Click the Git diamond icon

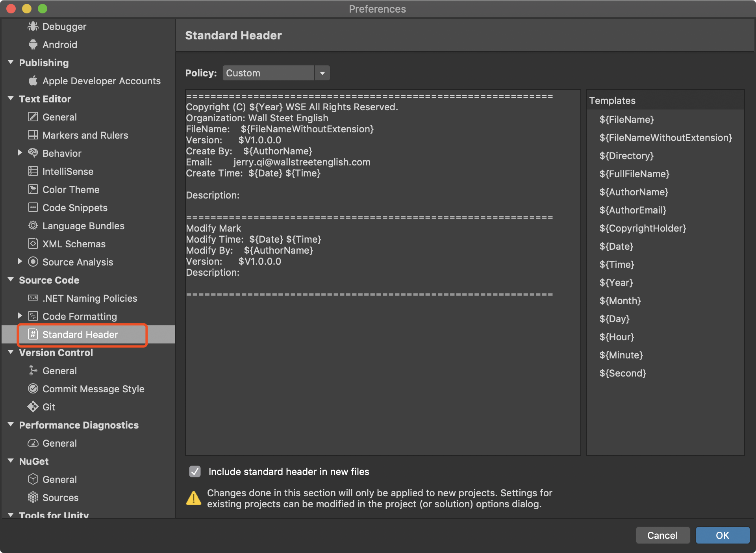pyautogui.click(x=33, y=407)
